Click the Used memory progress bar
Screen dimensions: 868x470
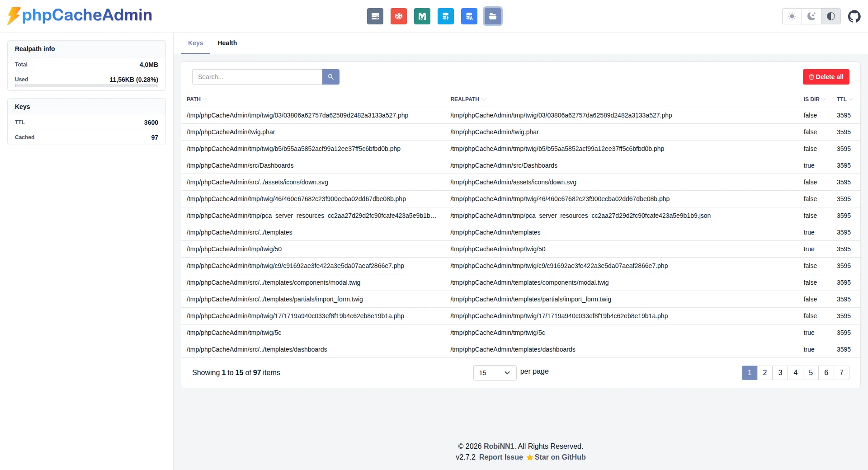[x=86, y=85]
